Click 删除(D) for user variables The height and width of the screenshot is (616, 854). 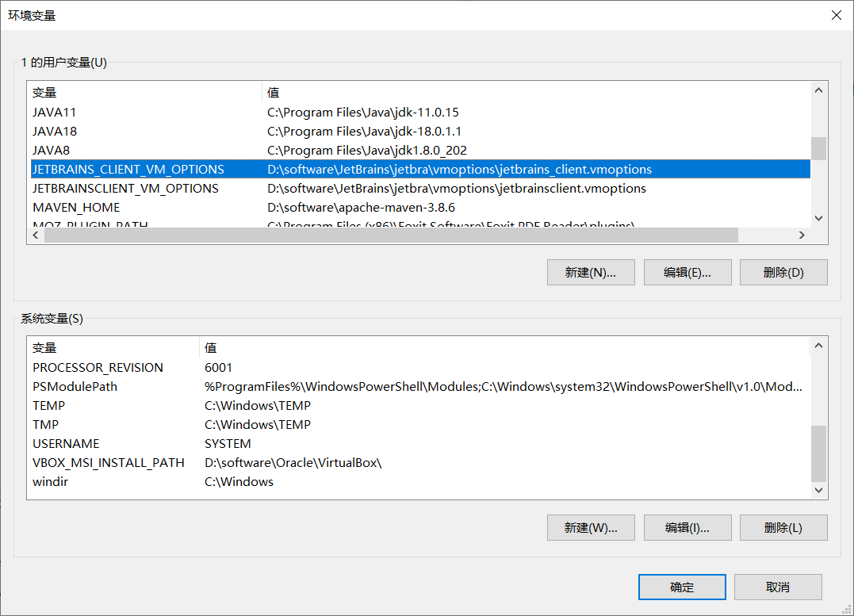[783, 273]
